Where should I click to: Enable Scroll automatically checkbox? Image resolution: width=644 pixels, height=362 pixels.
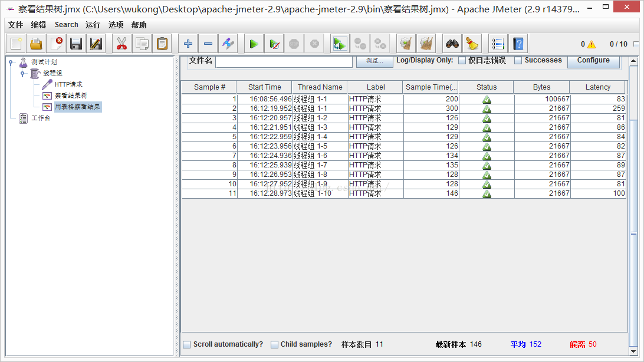[x=187, y=344]
